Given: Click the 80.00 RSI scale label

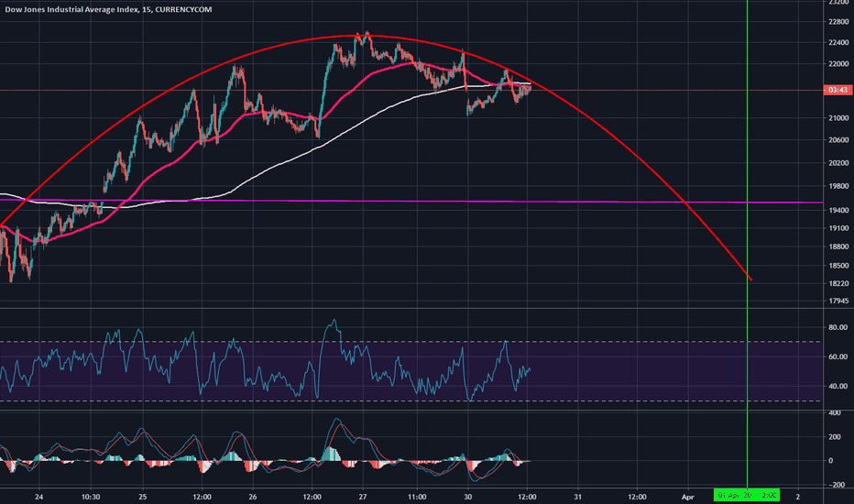Looking at the screenshot, I should [838, 327].
